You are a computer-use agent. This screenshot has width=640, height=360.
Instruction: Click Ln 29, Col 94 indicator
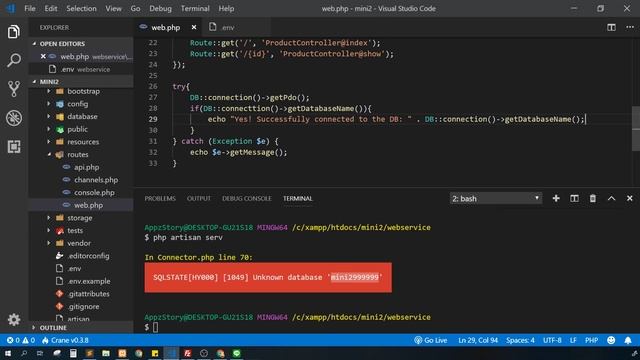(x=478, y=340)
